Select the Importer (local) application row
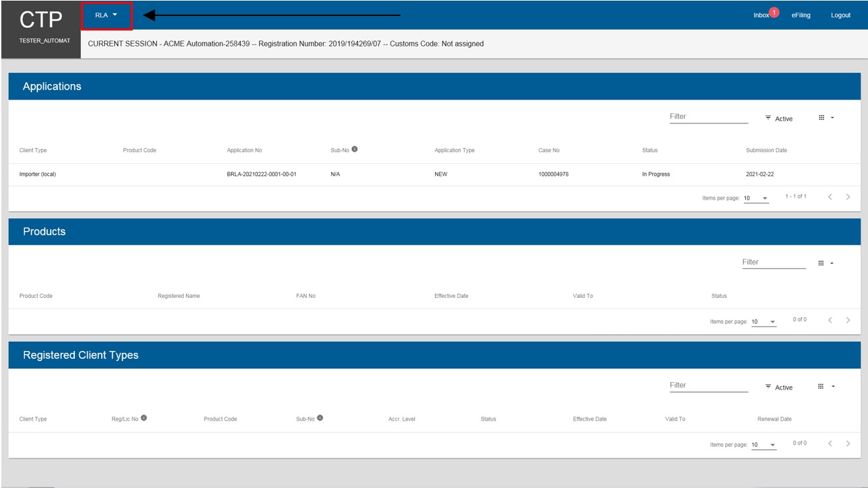The image size is (868, 489). [x=434, y=175]
